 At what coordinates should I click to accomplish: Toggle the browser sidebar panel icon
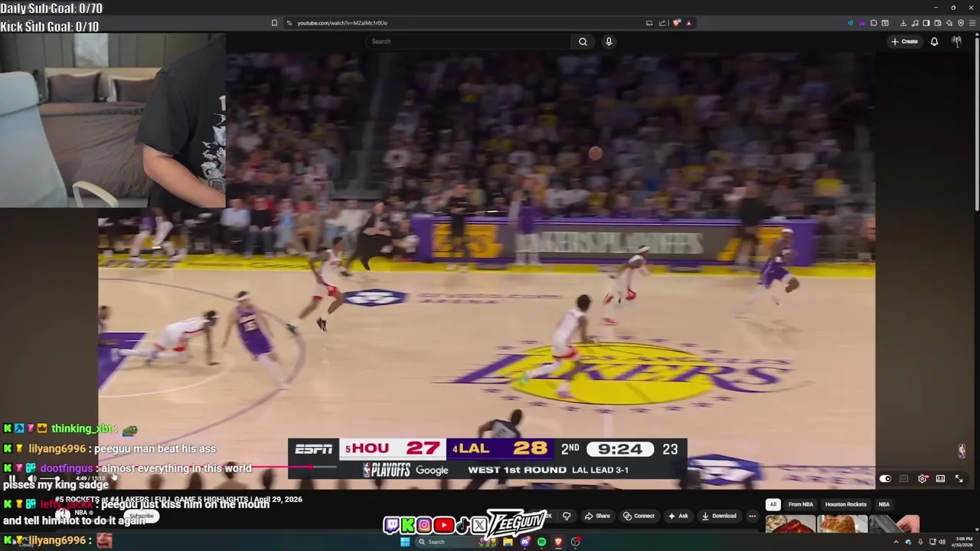pos(926,23)
